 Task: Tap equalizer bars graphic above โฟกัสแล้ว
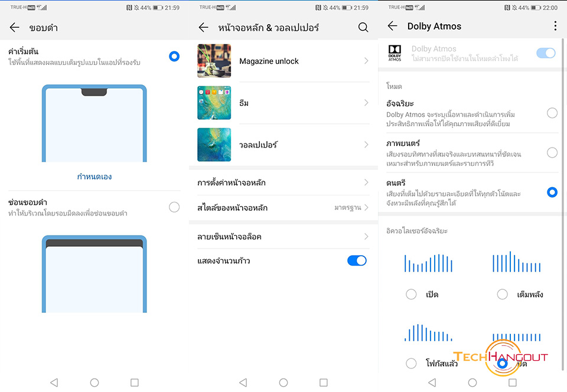point(429,332)
